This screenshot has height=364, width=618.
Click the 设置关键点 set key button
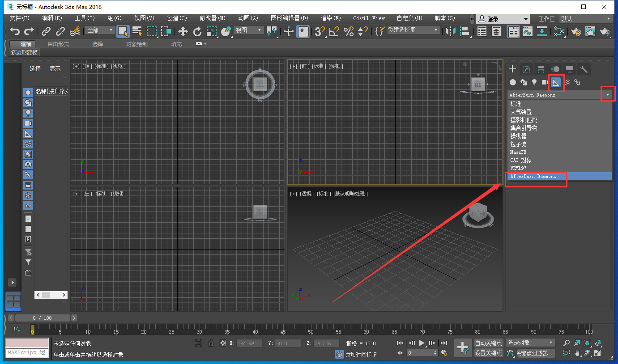489,353
